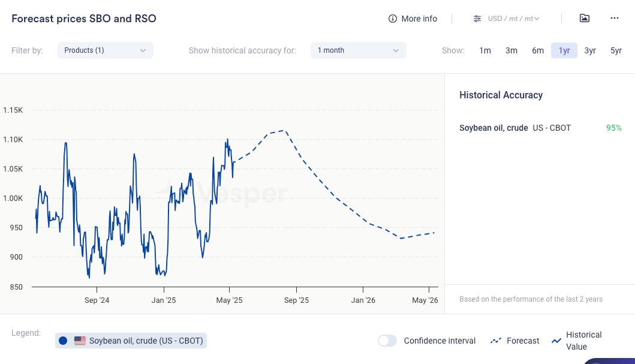Click the Historical Value line icon
Screen dimensions: 635x364
click(x=556, y=341)
